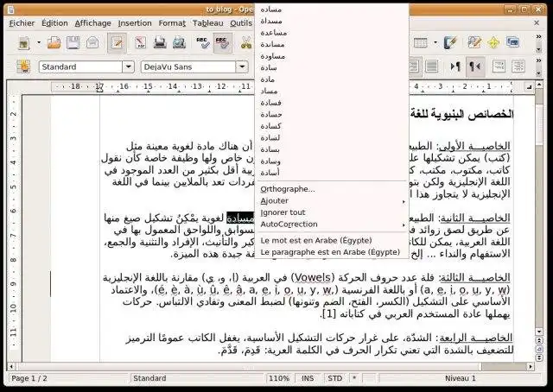The image size is (553, 392).
Task: Click the DejaVu Sans font name field
Action: click(x=188, y=66)
